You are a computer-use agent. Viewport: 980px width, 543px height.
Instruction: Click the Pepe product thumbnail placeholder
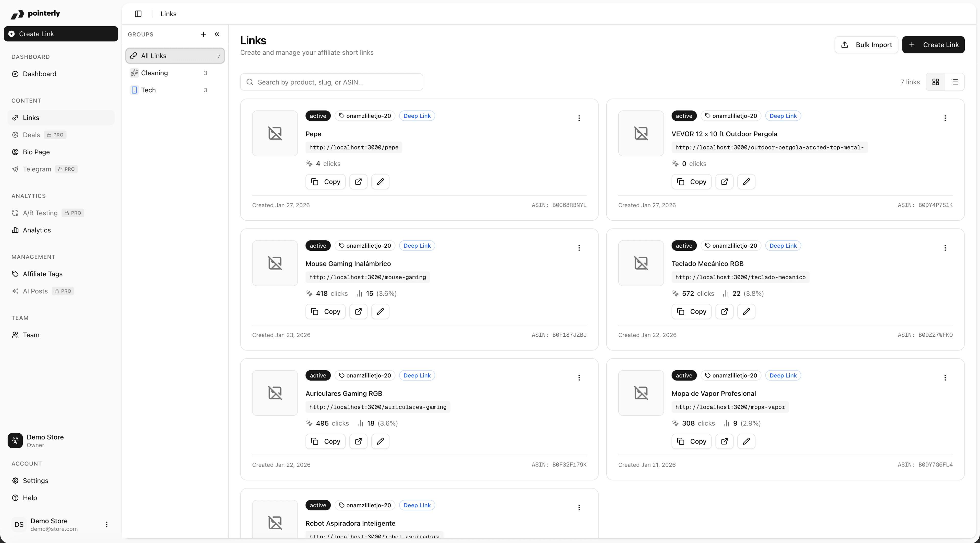[x=275, y=133]
